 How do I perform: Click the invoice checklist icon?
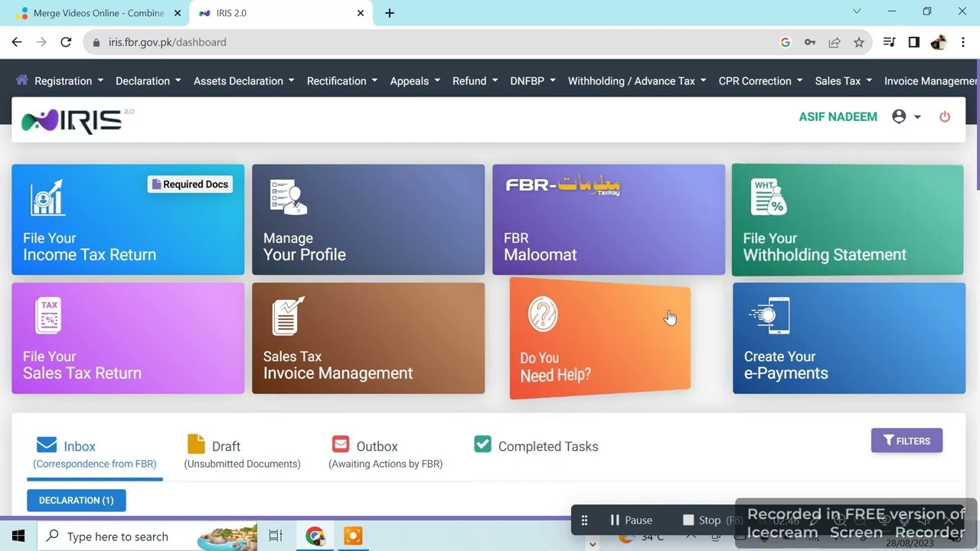(289, 316)
